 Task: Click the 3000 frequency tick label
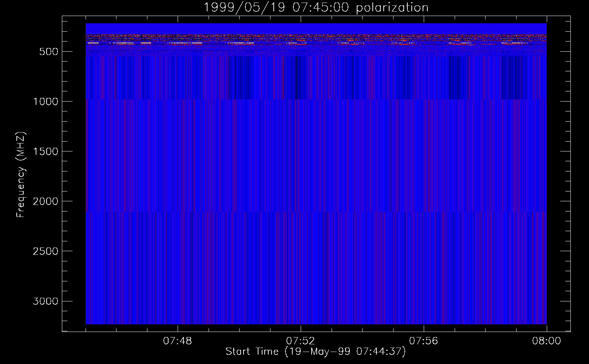pos(46,301)
